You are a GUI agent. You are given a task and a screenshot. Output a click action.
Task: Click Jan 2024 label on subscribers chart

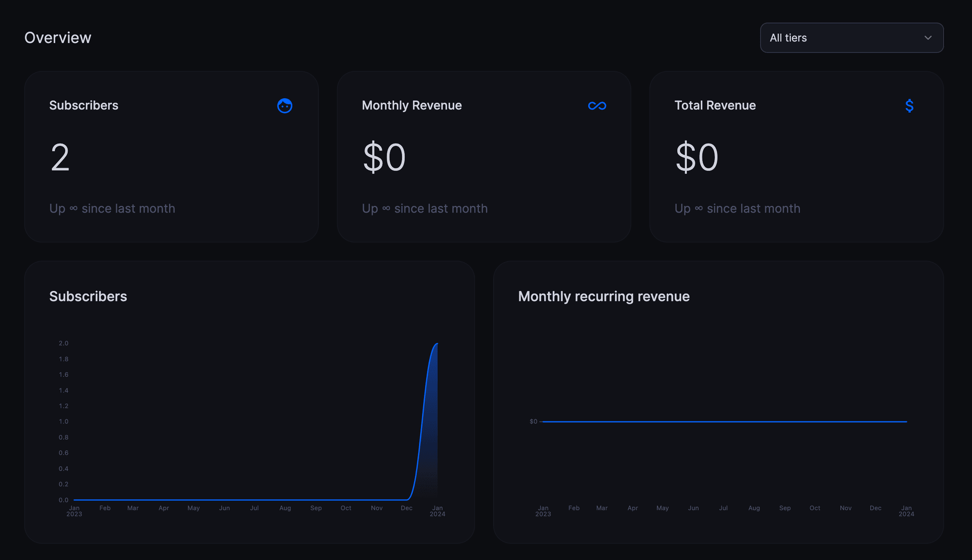pyautogui.click(x=437, y=511)
